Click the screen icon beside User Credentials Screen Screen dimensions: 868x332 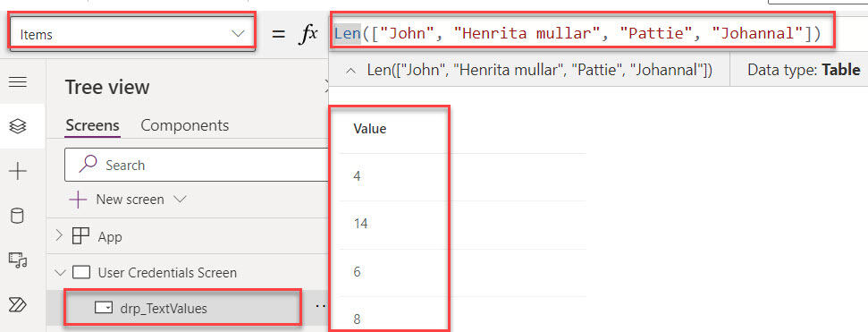81,273
